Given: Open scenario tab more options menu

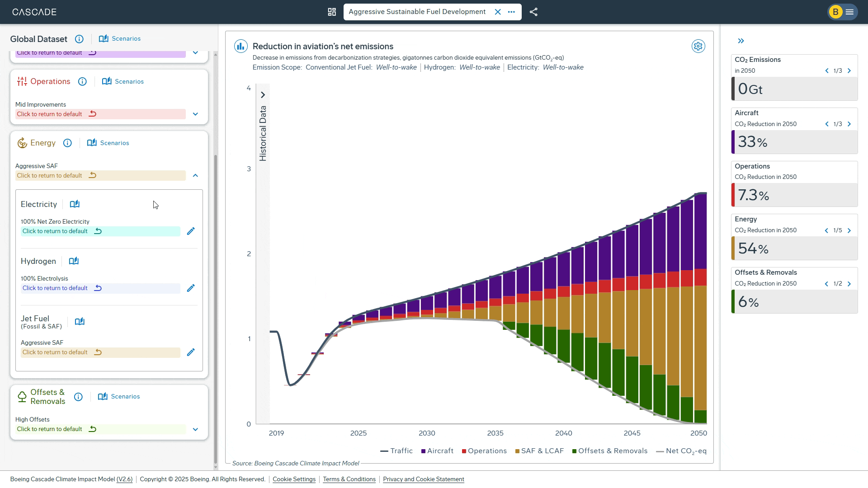Looking at the screenshot, I should point(511,12).
